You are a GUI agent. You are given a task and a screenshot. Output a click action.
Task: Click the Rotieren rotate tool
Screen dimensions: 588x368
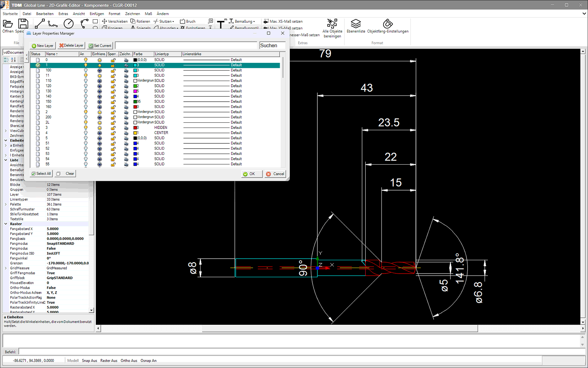pos(140,21)
